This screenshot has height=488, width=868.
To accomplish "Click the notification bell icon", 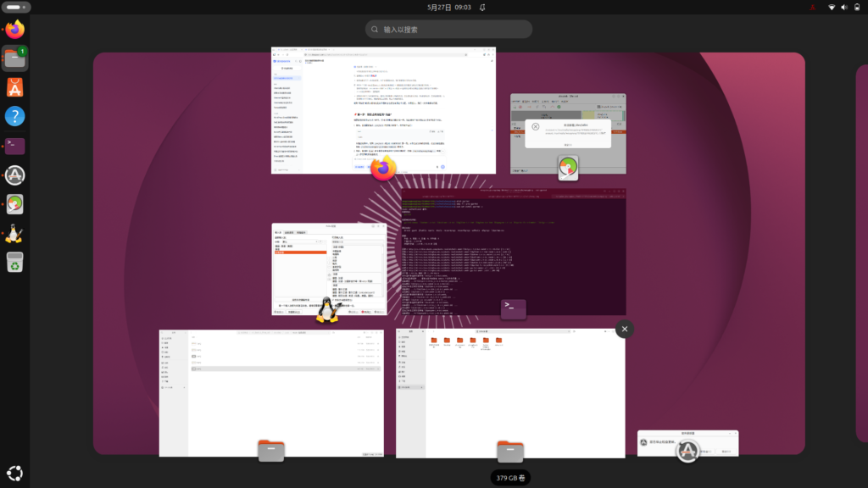I will tap(482, 7).
